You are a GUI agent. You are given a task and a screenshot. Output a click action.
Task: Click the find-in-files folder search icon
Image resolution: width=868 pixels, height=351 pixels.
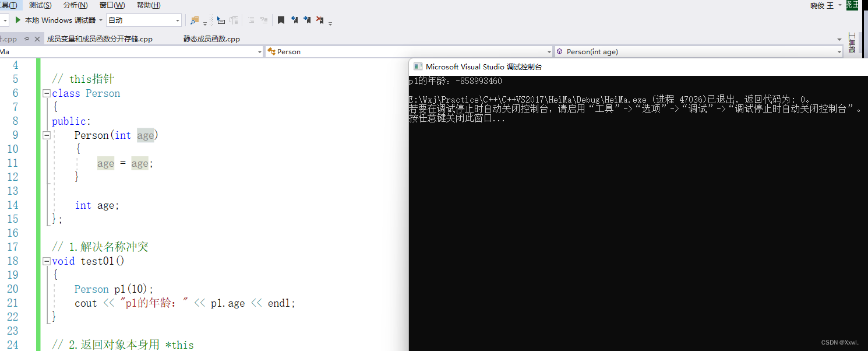pos(195,20)
